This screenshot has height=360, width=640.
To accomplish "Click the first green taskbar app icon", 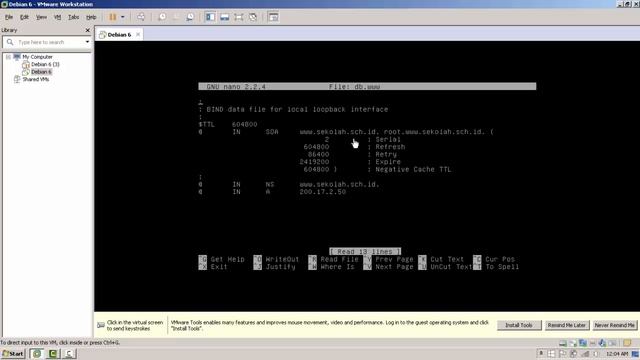I will [36, 354].
